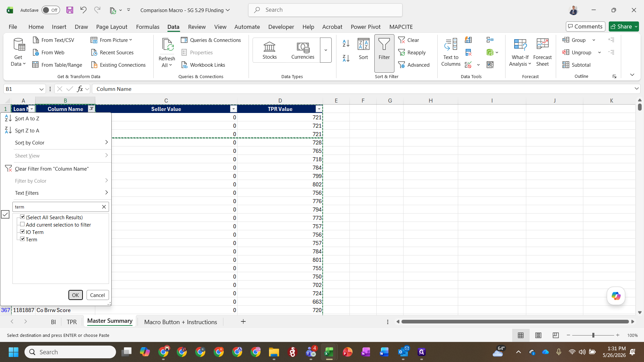Uncheck the Term filter item

(22, 239)
